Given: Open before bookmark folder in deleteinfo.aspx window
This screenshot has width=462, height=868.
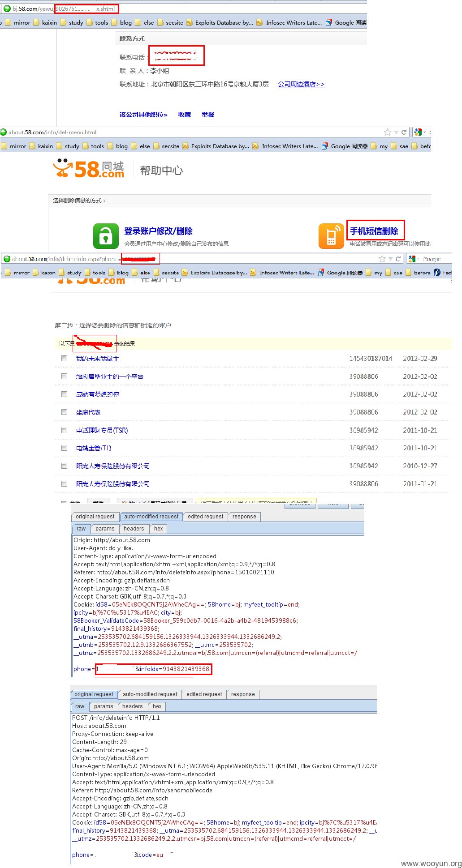Looking at the screenshot, I should coord(418,272).
